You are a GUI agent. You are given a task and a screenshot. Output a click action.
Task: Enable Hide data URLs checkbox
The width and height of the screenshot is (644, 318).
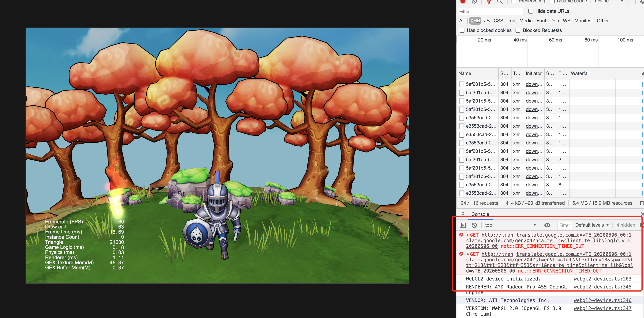tap(530, 11)
